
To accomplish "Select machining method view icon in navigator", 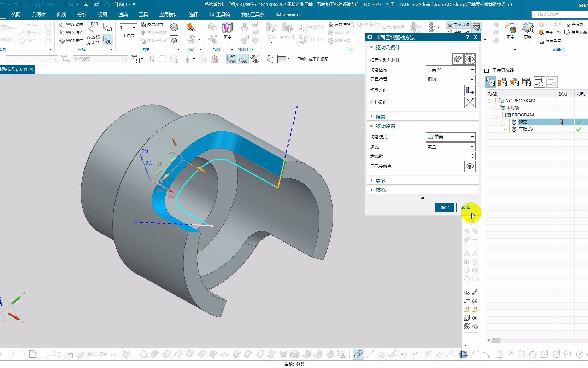I will 527,82.
